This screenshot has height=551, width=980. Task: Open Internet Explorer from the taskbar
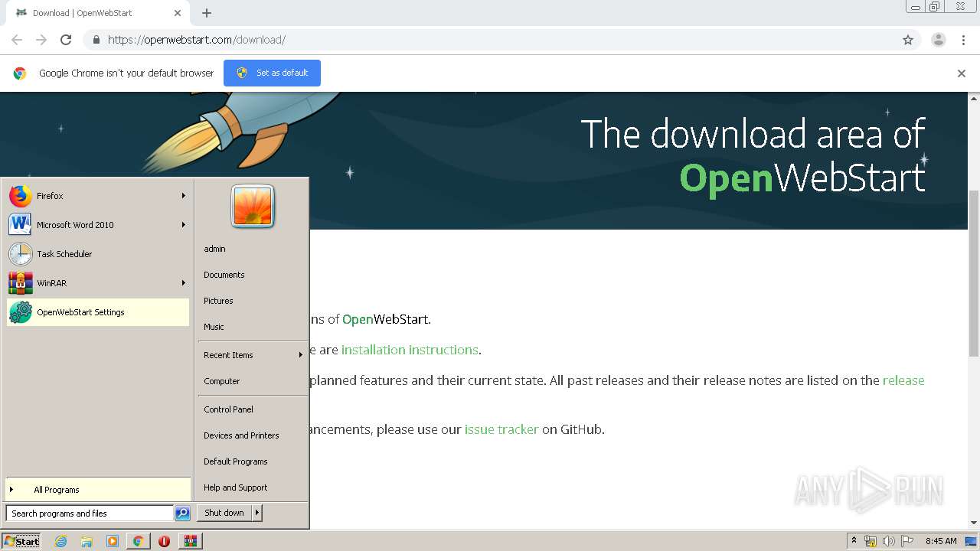point(60,541)
